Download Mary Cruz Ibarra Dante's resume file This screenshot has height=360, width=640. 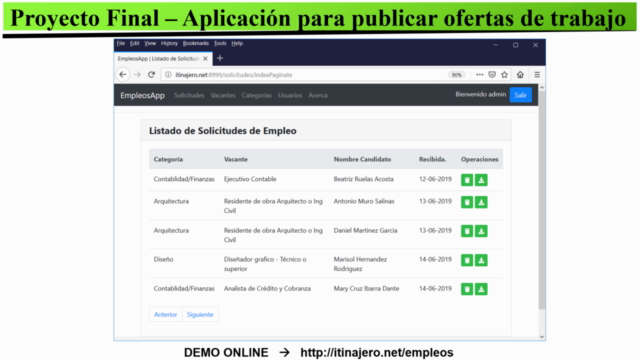point(481,289)
